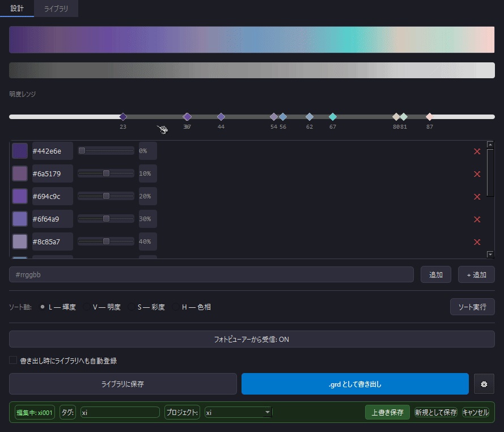Open export settings gear icon

coord(484,384)
